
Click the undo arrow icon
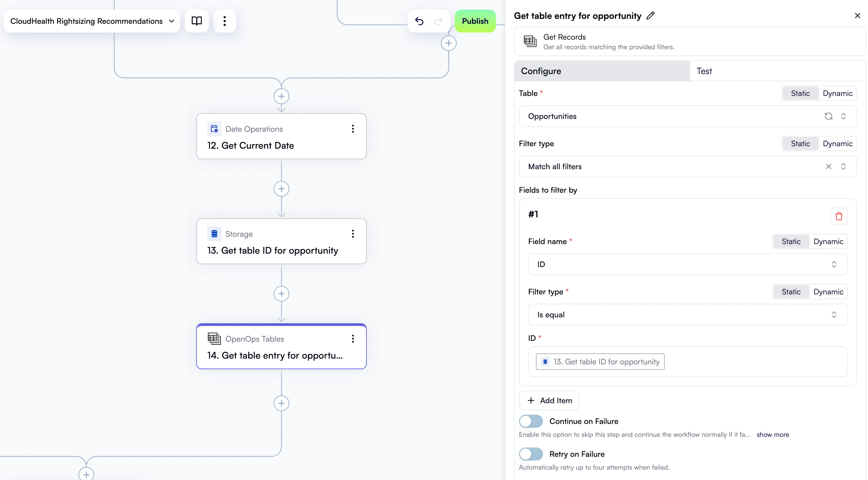pyautogui.click(x=419, y=21)
